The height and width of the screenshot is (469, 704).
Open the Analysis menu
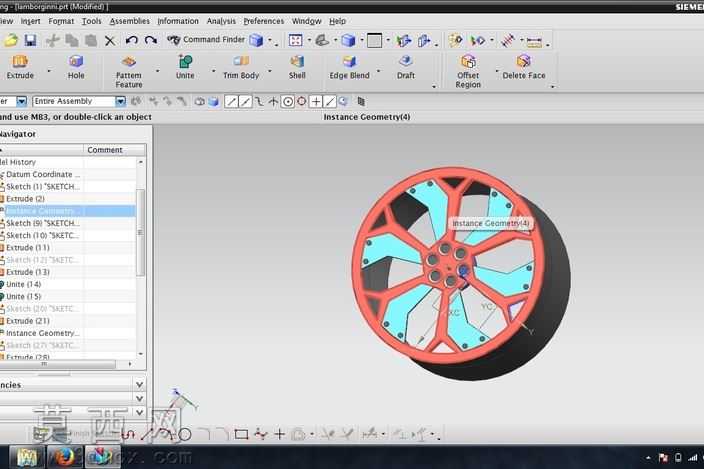pos(221,21)
